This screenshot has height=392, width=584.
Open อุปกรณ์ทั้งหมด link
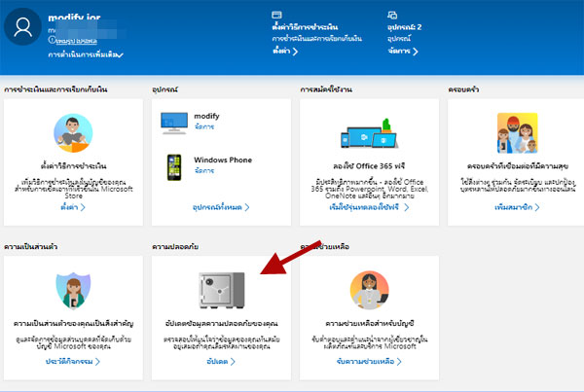click(x=221, y=207)
